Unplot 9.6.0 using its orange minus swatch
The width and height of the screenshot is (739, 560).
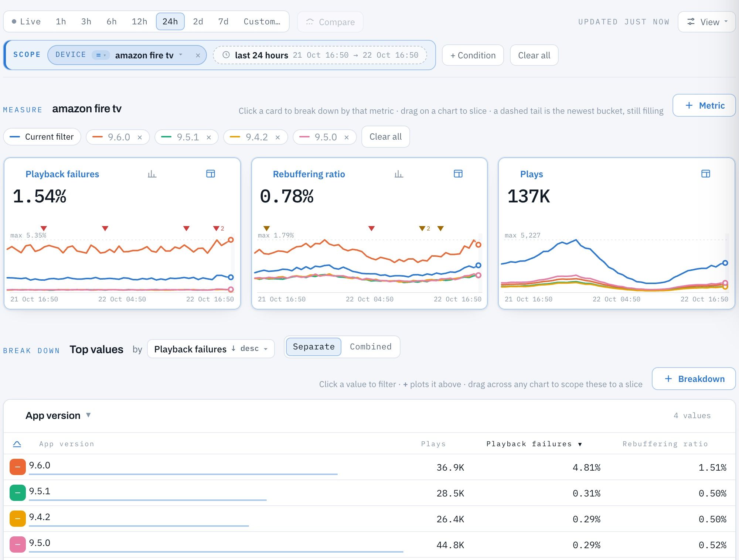click(x=18, y=467)
